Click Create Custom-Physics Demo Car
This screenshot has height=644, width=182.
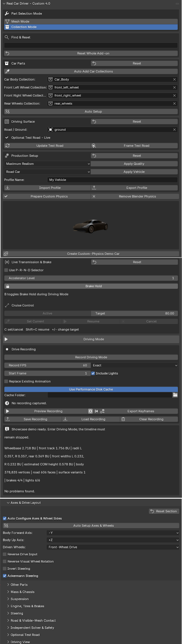tap(91, 254)
